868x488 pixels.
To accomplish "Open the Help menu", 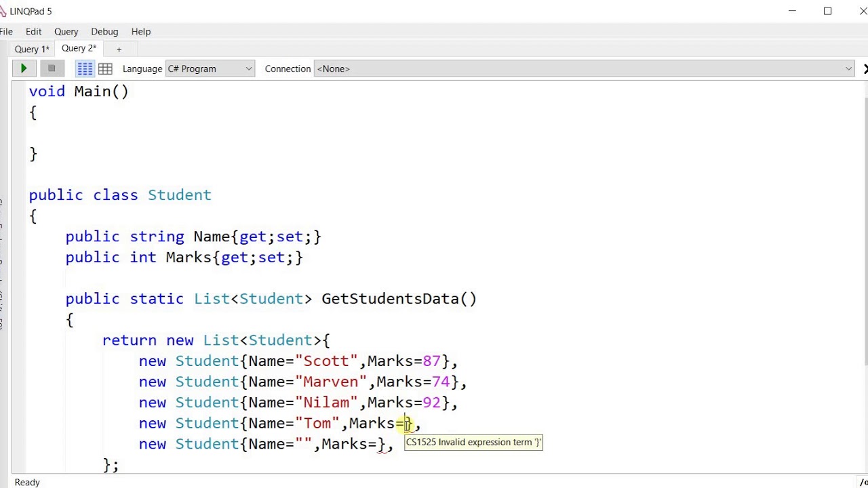I will pyautogui.click(x=141, y=31).
